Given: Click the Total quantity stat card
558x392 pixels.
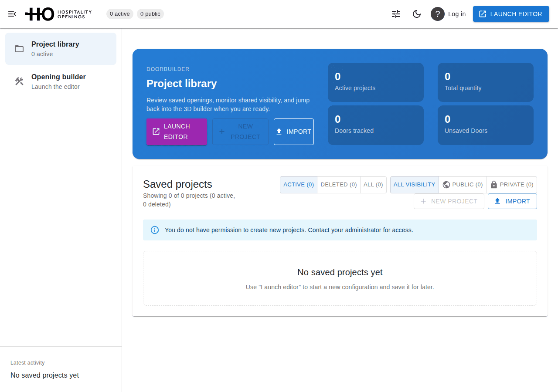Looking at the screenshot, I should [x=486, y=82].
